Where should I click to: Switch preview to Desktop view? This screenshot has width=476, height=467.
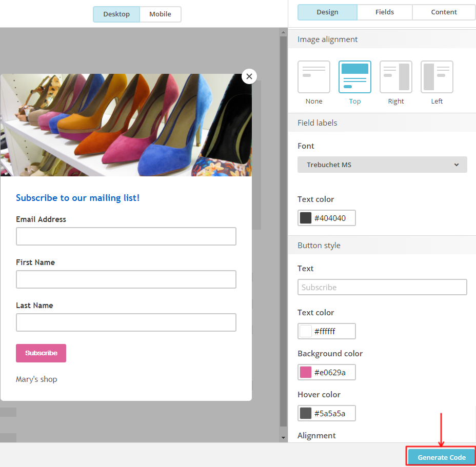click(x=116, y=14)
